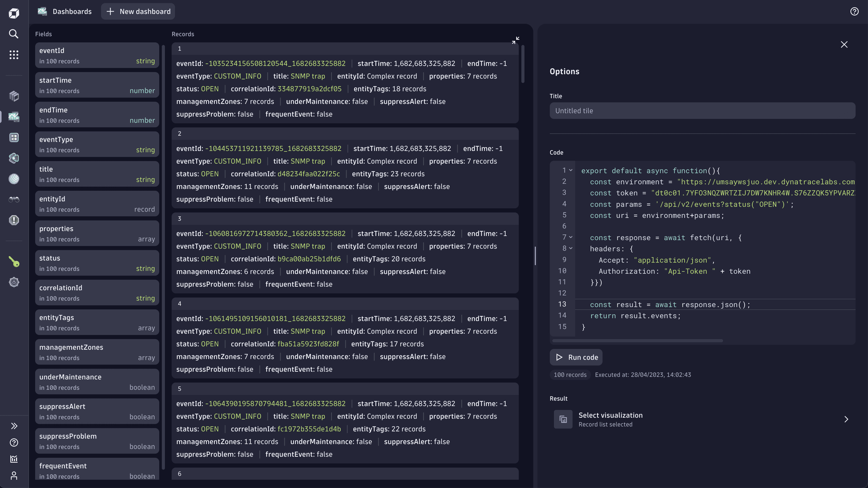Click the New dashboard button

(x=138, y=11)
